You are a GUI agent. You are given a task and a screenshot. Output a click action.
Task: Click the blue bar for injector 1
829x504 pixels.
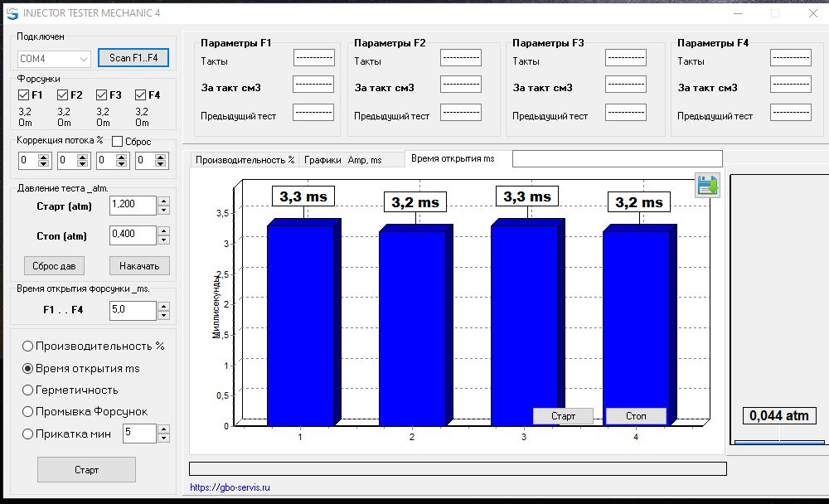(x=300, y=323)
